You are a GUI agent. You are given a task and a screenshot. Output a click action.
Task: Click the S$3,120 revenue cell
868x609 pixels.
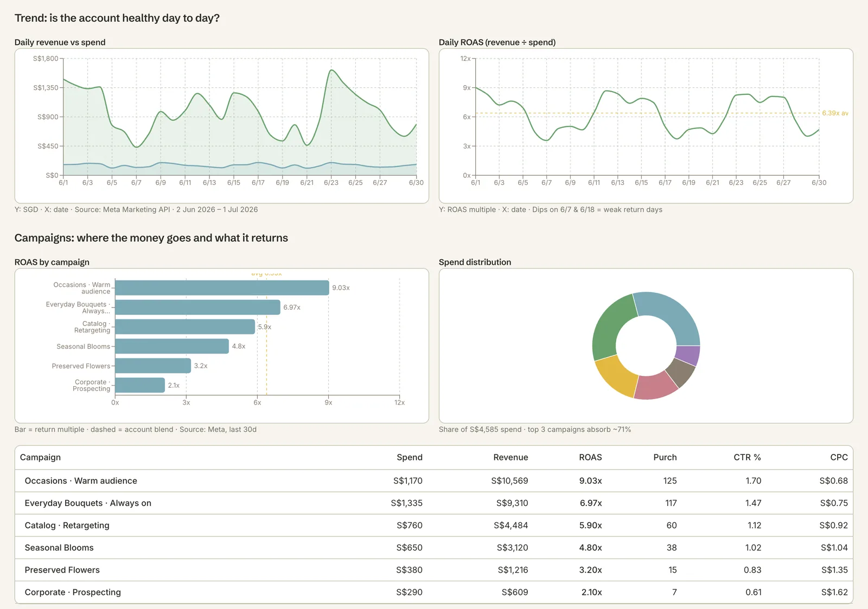(512, 547)
